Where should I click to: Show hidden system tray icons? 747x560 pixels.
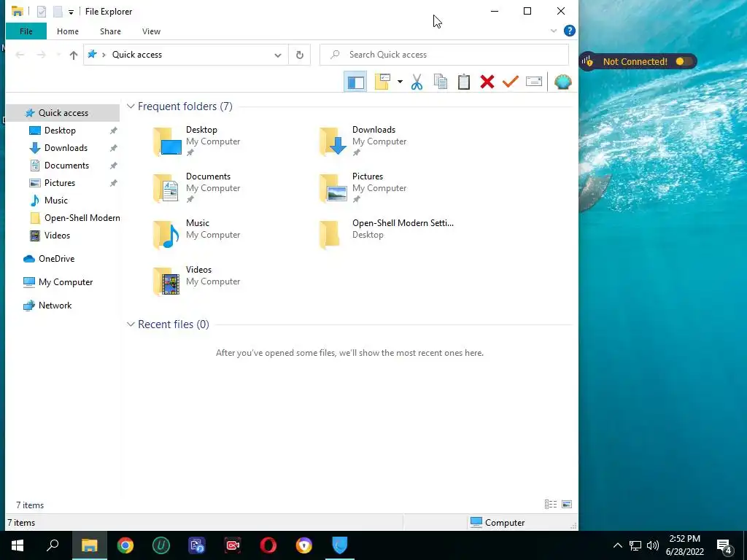coord(617,545)
